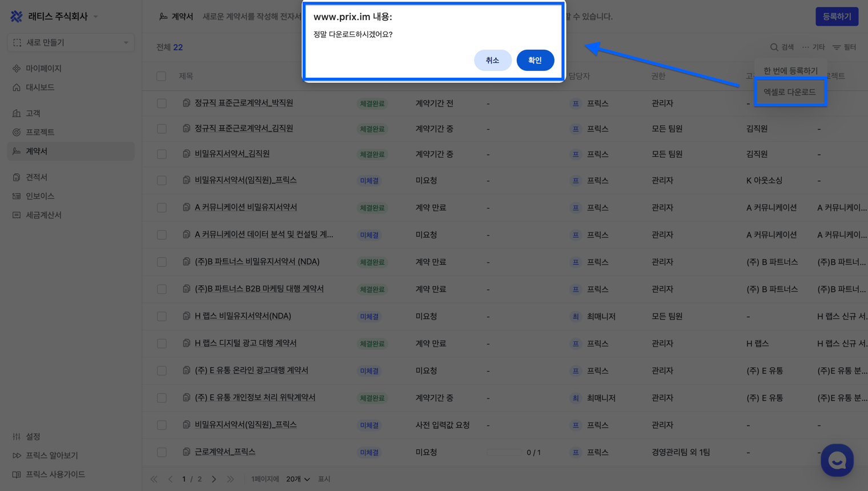868x491 pixels.
Task: Expand the 래티스 주식회사 workspace switcher
Action: pos(96,17)
